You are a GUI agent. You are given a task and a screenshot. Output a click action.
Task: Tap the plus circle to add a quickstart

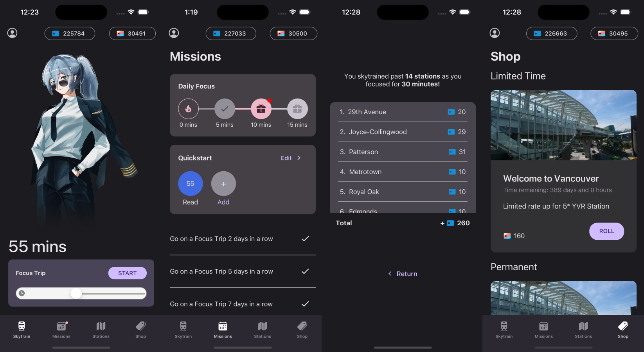tap(223, 183)
